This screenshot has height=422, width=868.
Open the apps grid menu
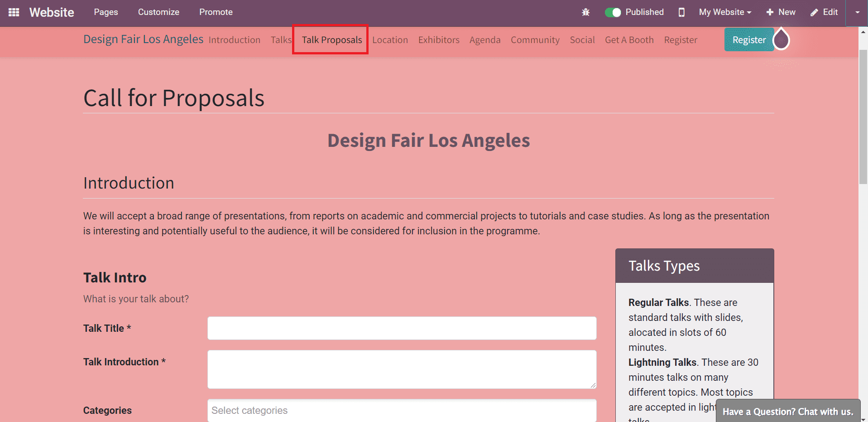[14, 12]
